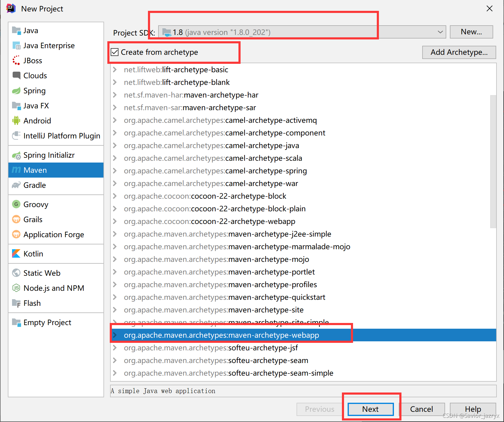Screen dimensions: 504x422
Task: Select maven-archetype-marmalade-mojo archetype
Action: [x=303, y=247]
